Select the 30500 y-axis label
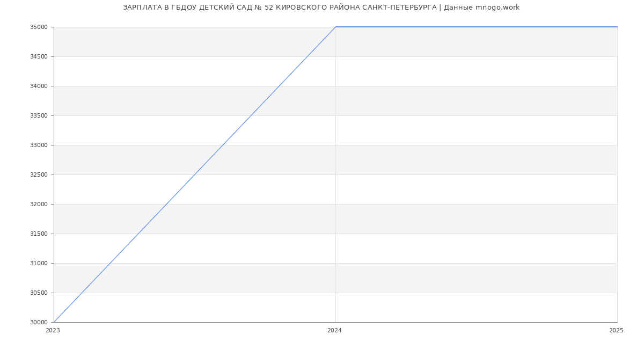This screenshot has width=644, height=349. pyautogui.click(x=39, y=293)
